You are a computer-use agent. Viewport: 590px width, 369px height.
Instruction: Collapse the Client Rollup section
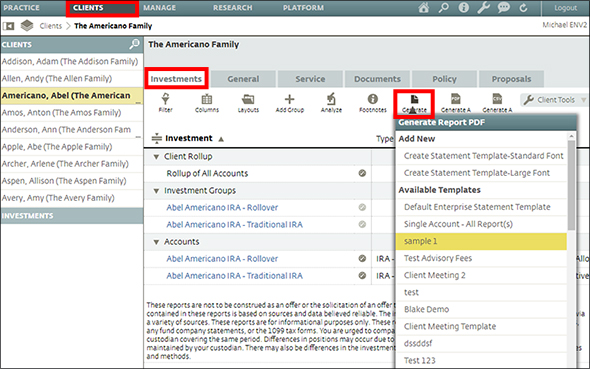click(x=156, y=156)
